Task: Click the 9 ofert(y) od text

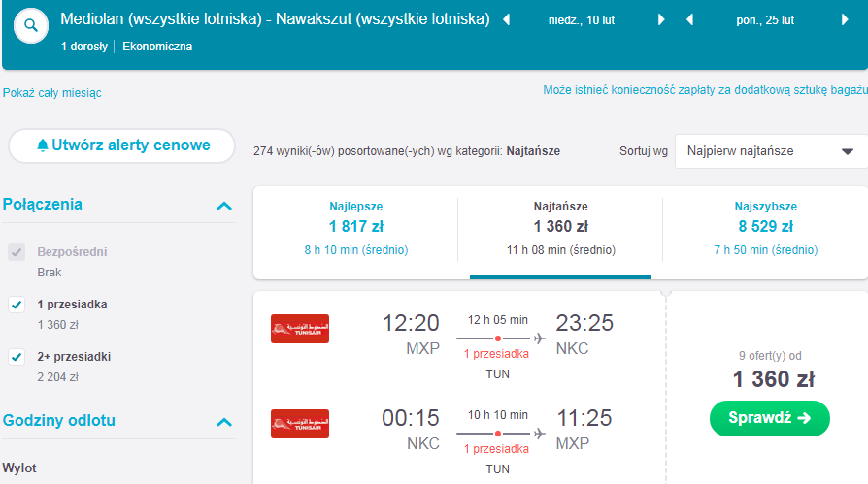Action: coord(770,356)
